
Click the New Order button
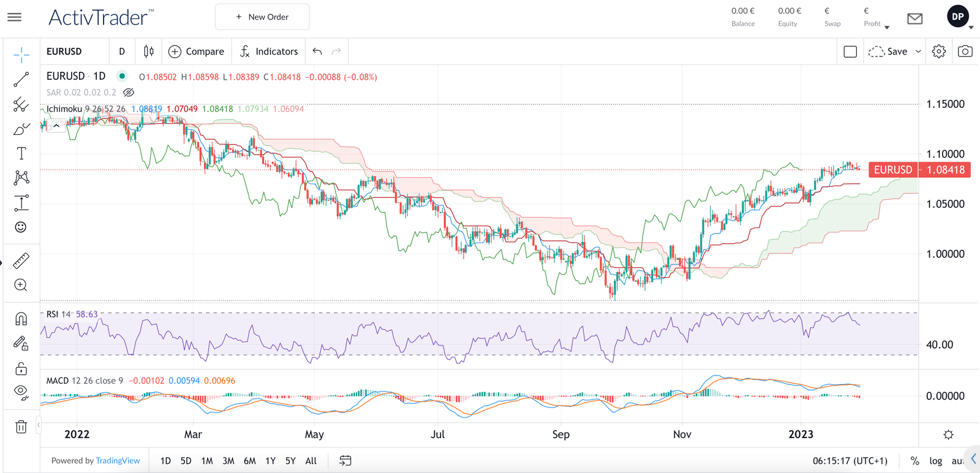click(x=262, y=17)
